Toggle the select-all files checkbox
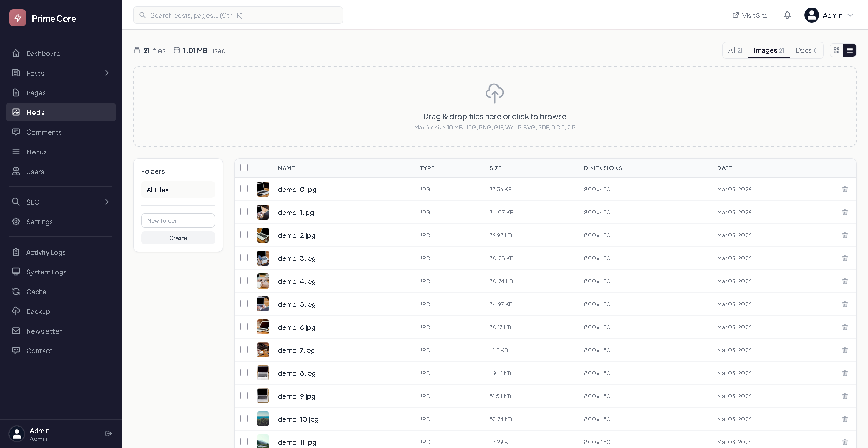 pyautogui.click(x=244, y=167)
